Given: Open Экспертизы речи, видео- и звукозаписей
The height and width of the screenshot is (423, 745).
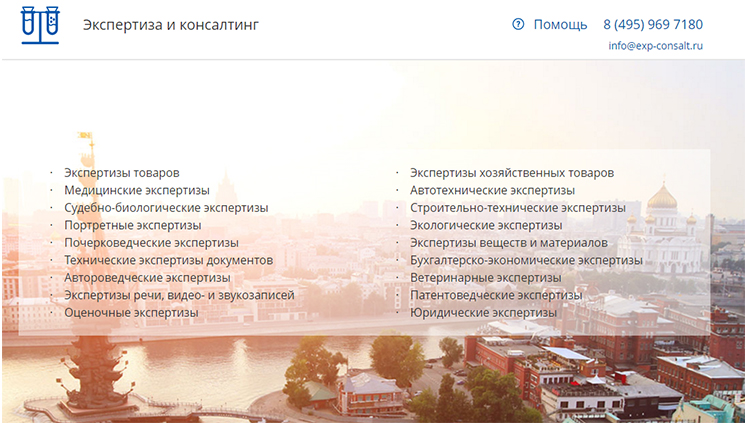Looking at the screenshot, I should tap(179, 295).
